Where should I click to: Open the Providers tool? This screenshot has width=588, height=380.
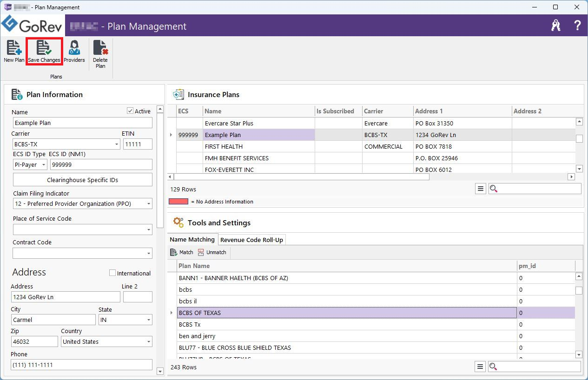pos(74,52)
